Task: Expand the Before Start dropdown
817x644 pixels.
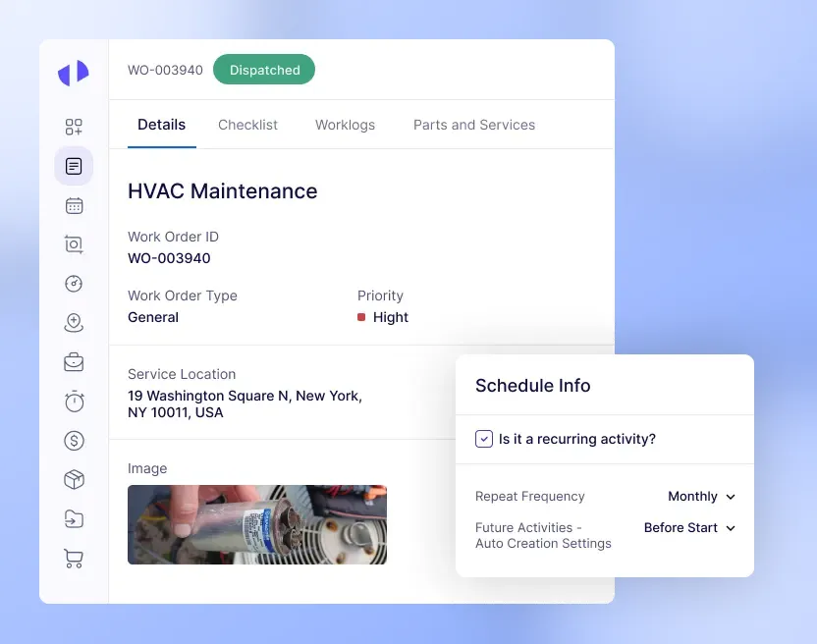Action: [x=689, y=528]
